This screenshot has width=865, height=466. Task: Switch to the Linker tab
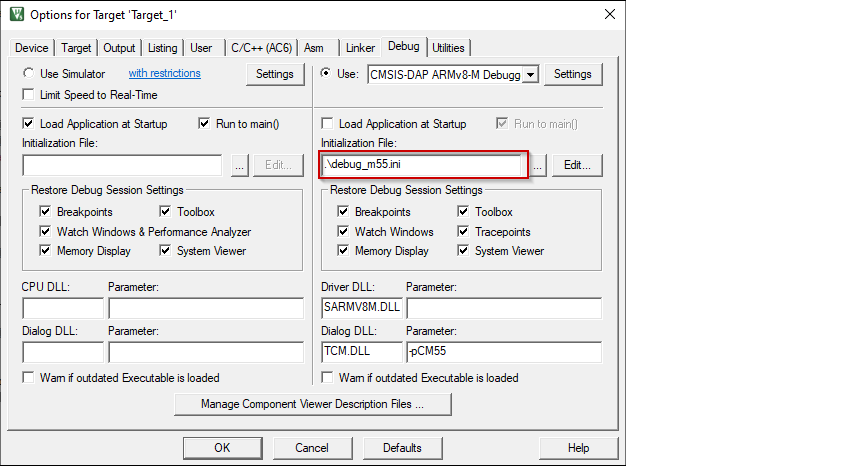coord(360,48)
